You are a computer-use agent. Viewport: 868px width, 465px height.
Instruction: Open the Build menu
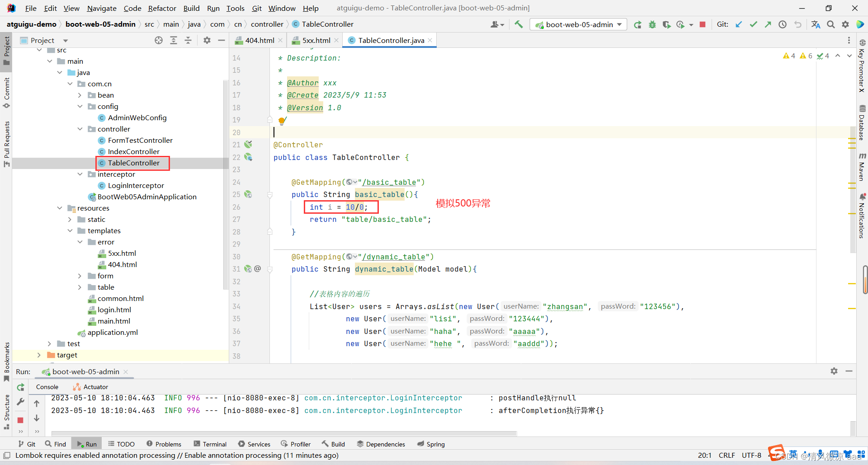[191, 8]
